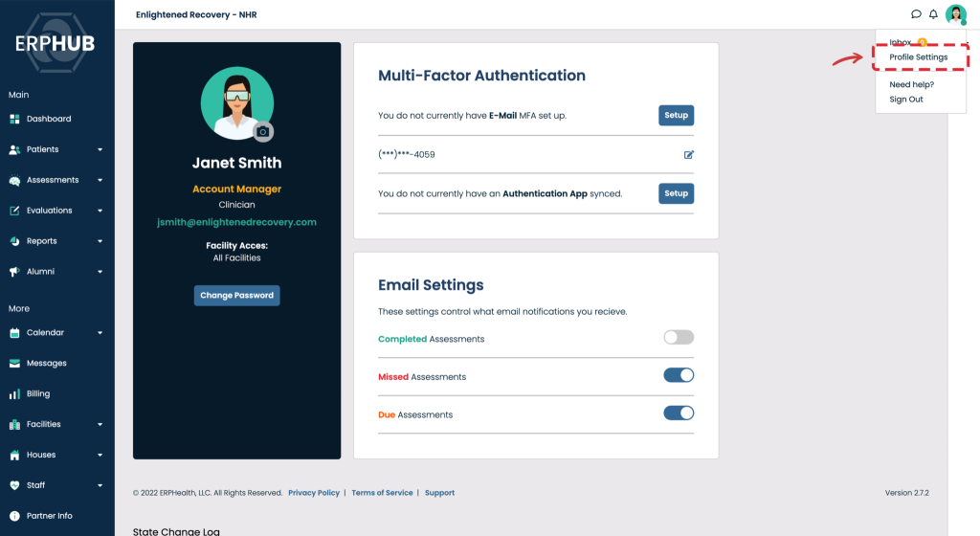Screen dimensions: 980x536
Task: Click Change Password button
Action: (237, 296)
